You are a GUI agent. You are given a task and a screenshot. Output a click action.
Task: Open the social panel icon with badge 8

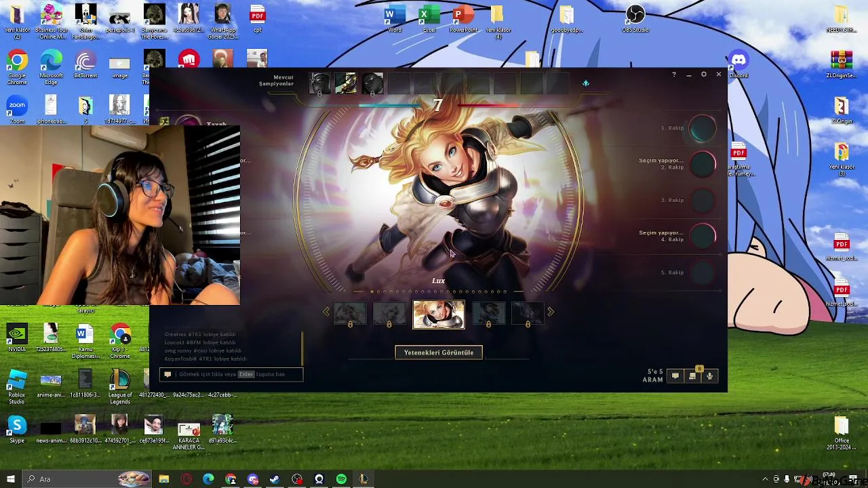click(x=692, y=376)
